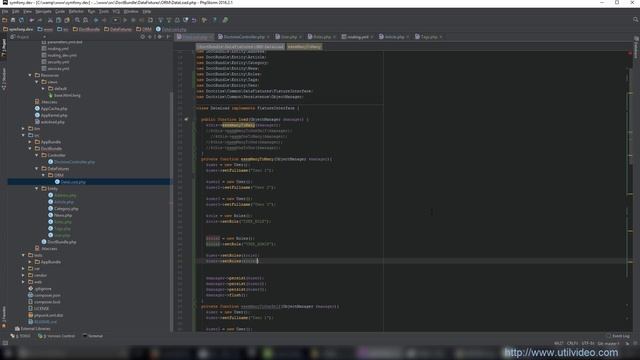Collapse the DoctBundle folder
The width and height of the screenshot is (640, 360).
[x=30, y=149]
